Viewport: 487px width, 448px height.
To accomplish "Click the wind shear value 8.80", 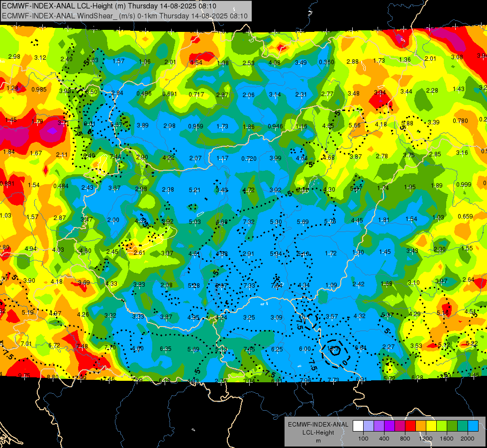I will click(53, 377).
